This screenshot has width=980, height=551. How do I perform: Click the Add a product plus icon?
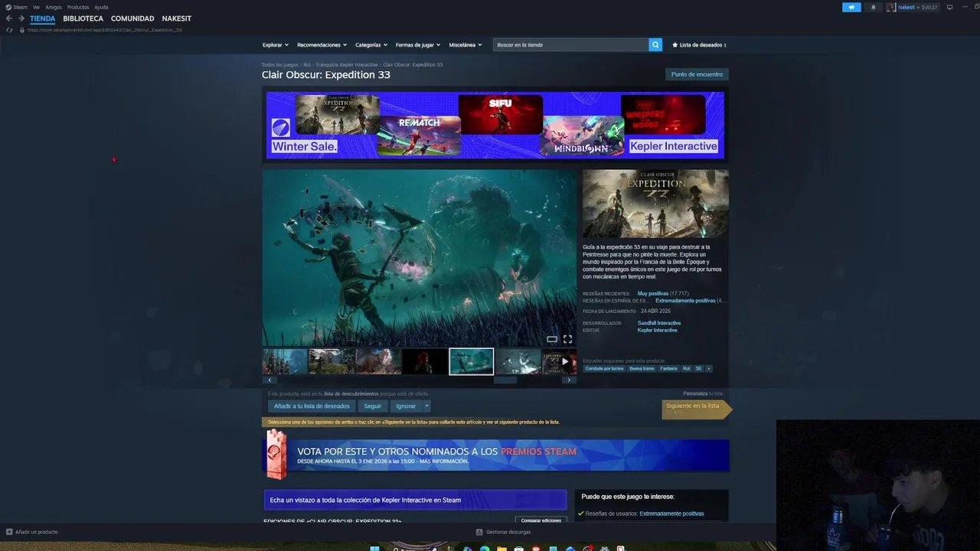tap(9, 532)
